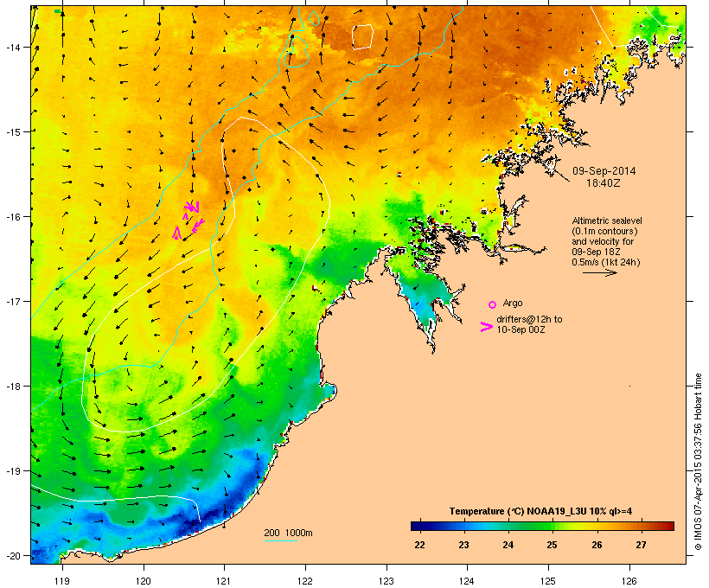Click the "-18" latitude axis label
Image resolution: width=709 pixels, height=588 pixels.
pos(12,387)
